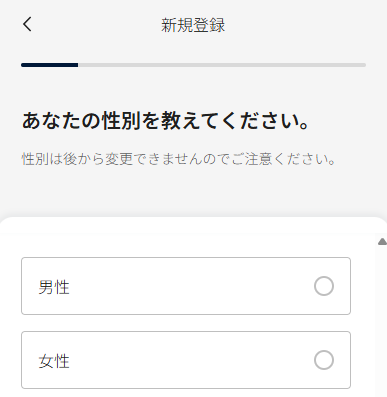Click the 女性 label text

(x=54, y=361)
